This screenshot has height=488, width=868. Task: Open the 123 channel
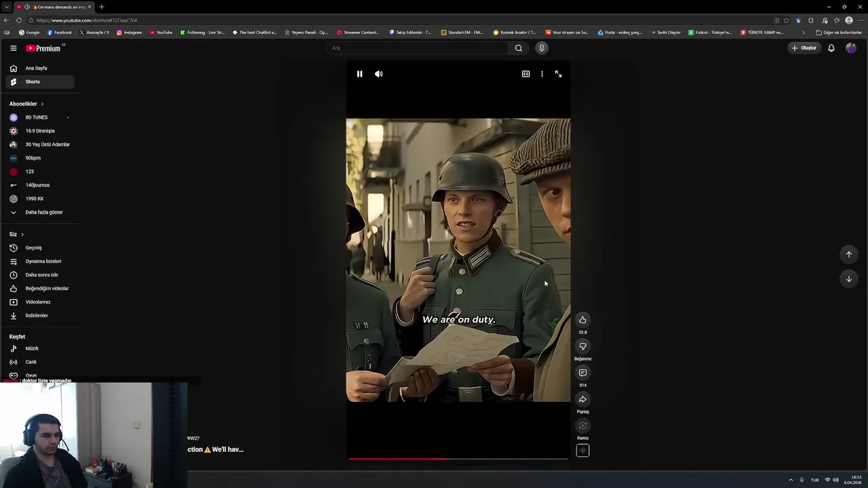[39, 171]
